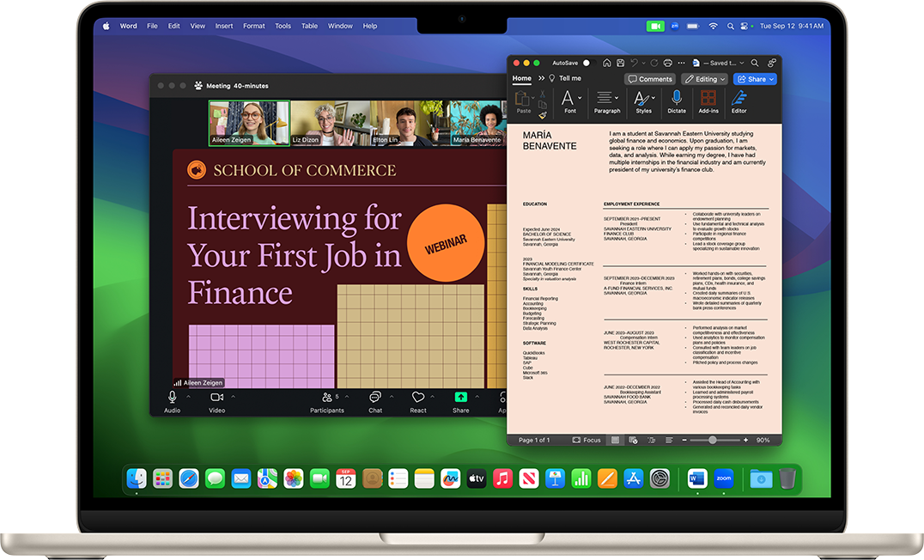924x560 pixels.
Task: Enable Focus mode in Word's status bar
Action: click(587, 441)
